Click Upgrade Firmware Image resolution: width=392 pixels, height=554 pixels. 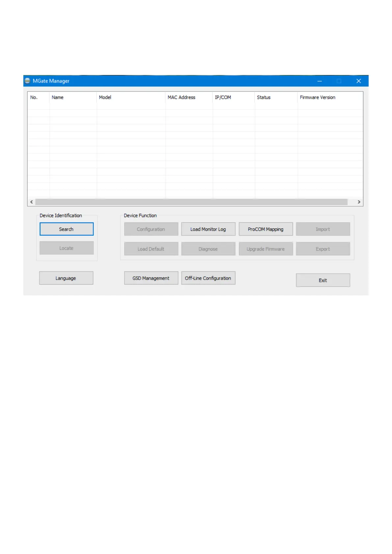[266, 249]
